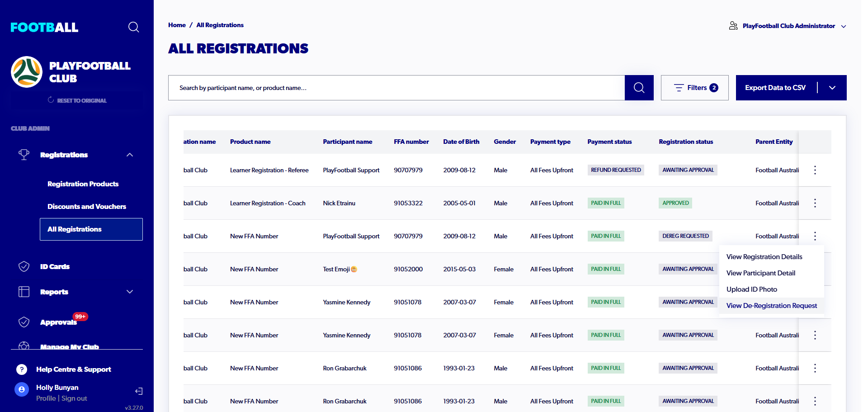868x412 pixels.
Task: Open the row menu for Learner Registration - Referee
Action: coord(815,170)
